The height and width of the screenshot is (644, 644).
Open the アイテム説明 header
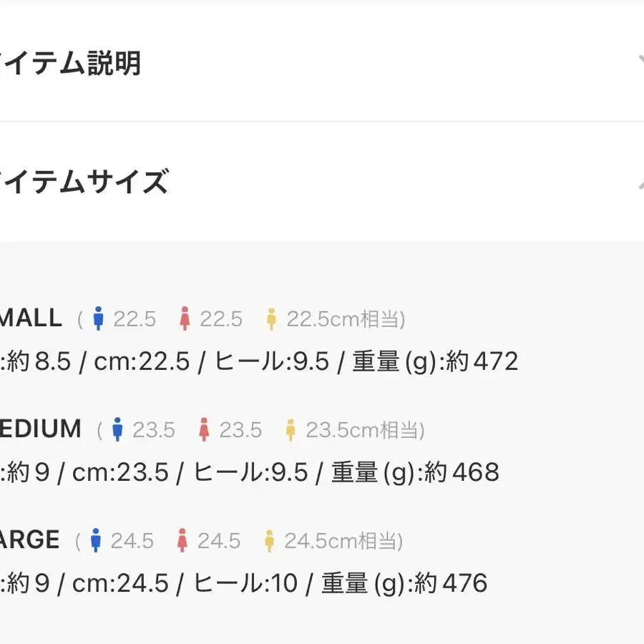tap(70, 63)
